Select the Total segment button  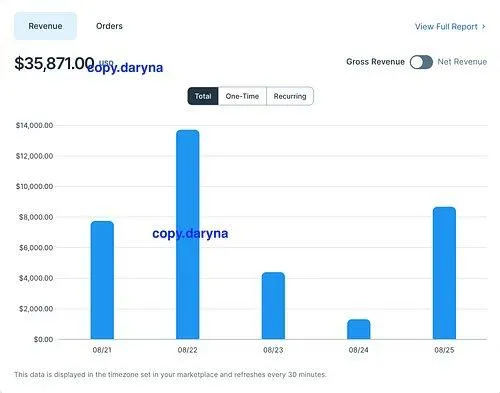click(203, 96)
